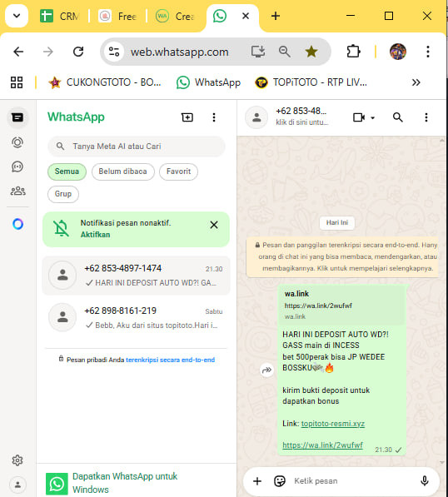Select the Favorit filter chip

[178, 171]
